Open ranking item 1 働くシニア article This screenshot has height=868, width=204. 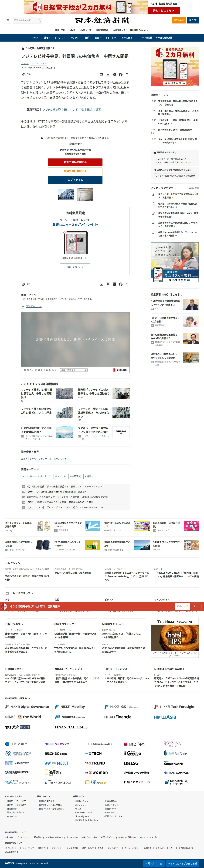(x=178, y=196)
